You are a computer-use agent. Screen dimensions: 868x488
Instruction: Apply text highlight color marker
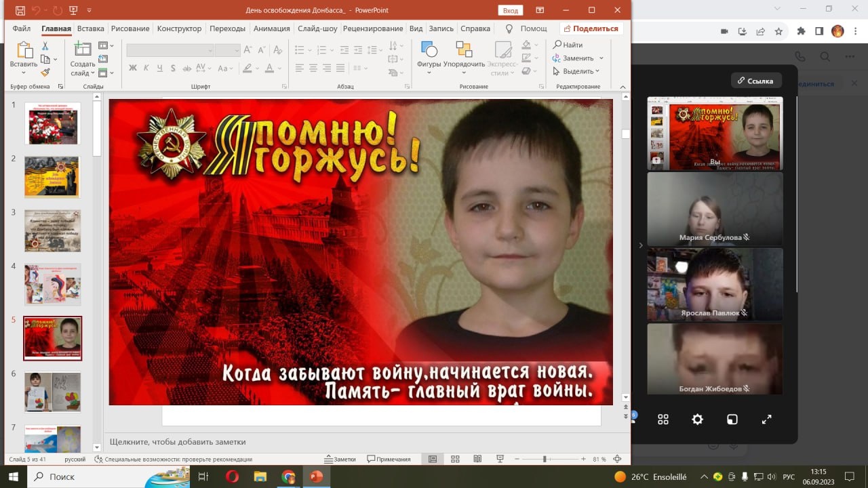click(x=248, y=68)
